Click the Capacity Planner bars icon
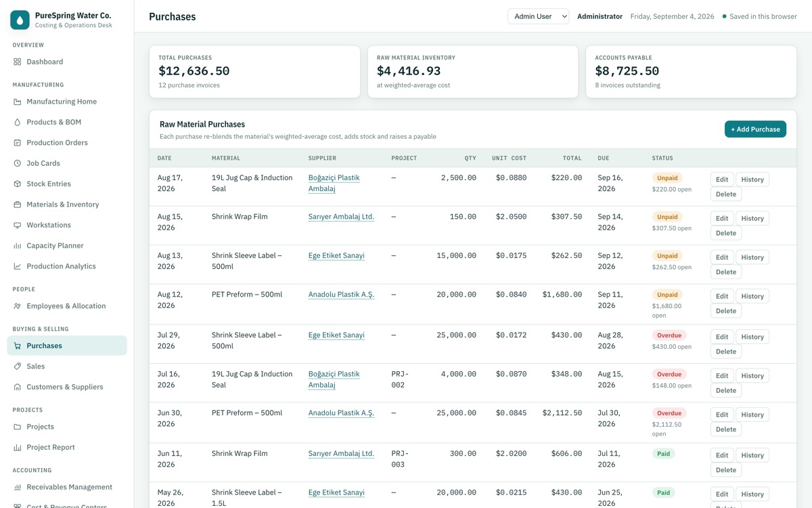 pos(18,246)
